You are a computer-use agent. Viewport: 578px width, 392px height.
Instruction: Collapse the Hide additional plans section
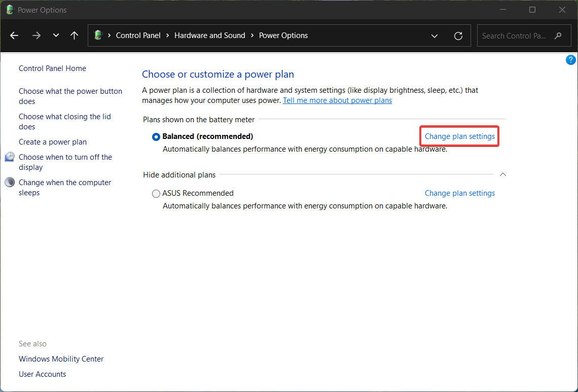pos(502,174)
